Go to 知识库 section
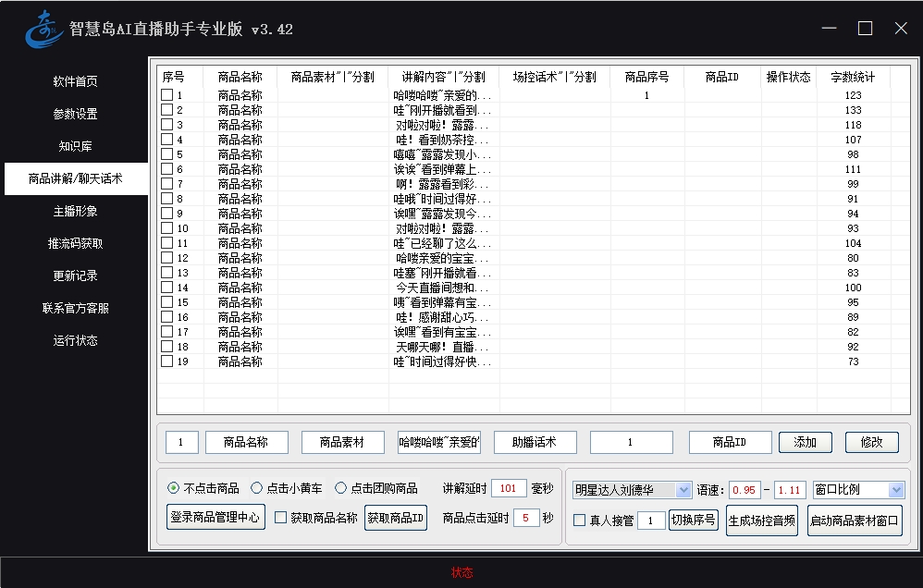The image size is (923, 588). coord(75,146)
